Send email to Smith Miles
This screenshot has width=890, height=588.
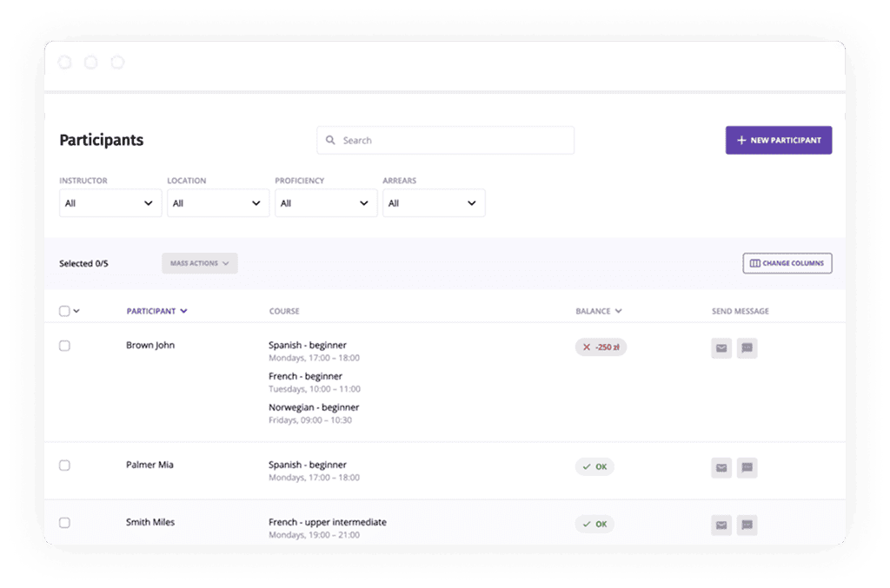(x=721, y=525)
